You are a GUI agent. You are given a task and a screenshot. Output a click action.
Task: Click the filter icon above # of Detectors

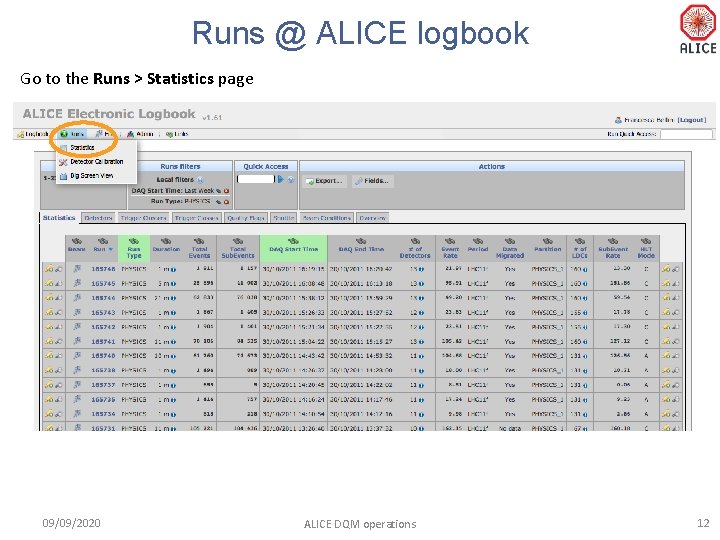tap(415, 241)
